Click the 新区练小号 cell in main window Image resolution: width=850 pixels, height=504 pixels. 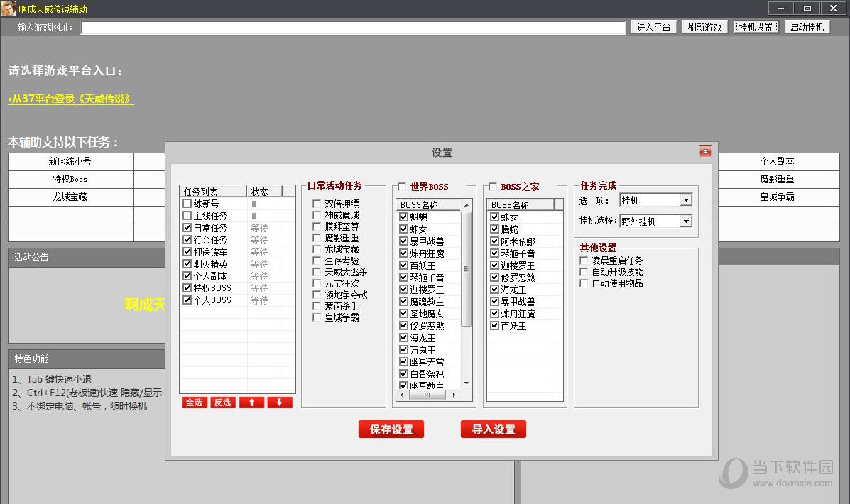(x=70, y=162)
